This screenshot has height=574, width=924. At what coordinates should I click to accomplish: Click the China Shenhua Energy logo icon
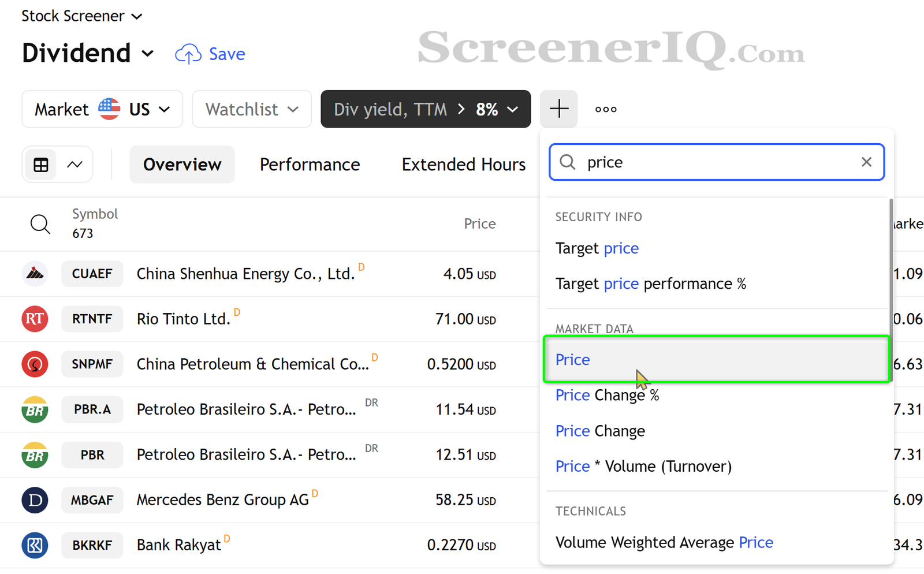pos(35,273)
